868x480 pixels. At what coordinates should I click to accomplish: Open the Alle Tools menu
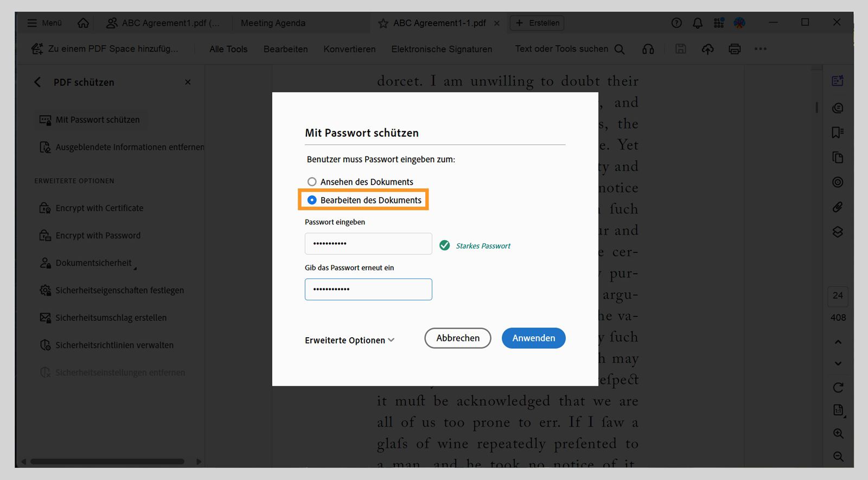coord(228,49)
